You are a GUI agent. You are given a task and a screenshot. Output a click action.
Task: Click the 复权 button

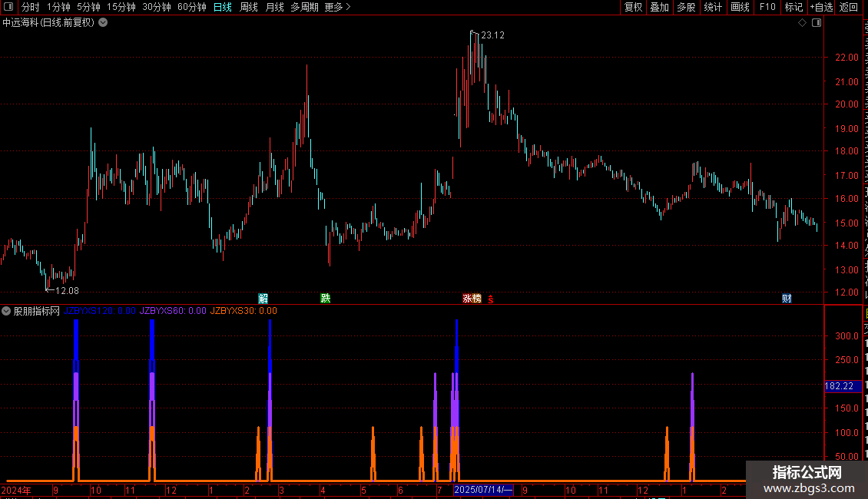[x=633, y=7]
